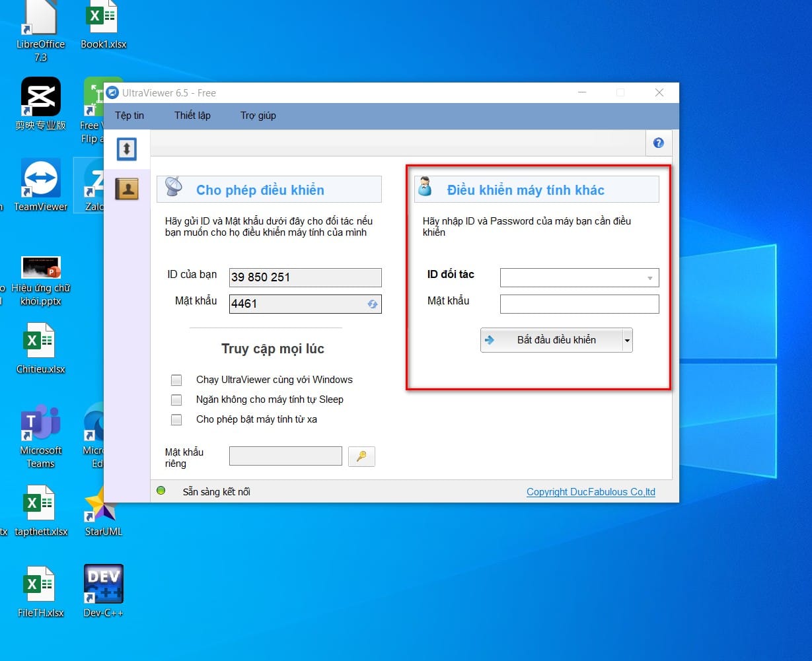Screen dimensions: 812x661
Task: Open the arrow beside Bắt đầu điều khiển
Action: click(x=627, y=341)
